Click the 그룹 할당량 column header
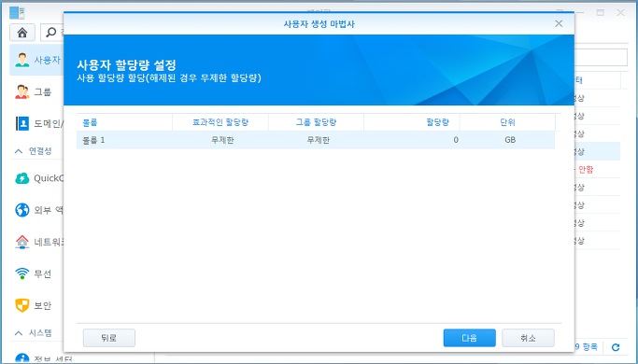 [x=316, y=122]
